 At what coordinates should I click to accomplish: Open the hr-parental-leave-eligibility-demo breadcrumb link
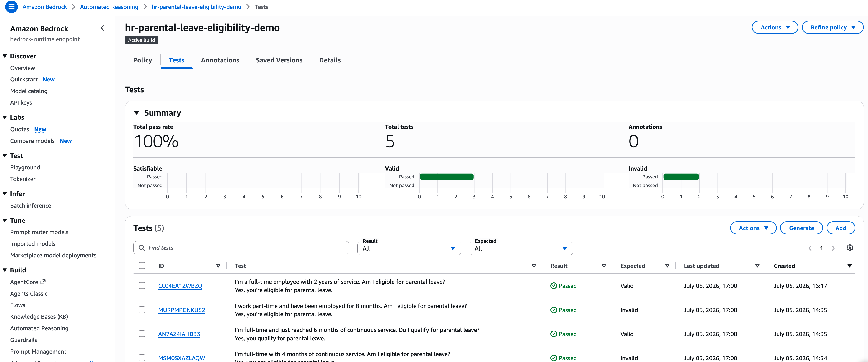point(196,7)
